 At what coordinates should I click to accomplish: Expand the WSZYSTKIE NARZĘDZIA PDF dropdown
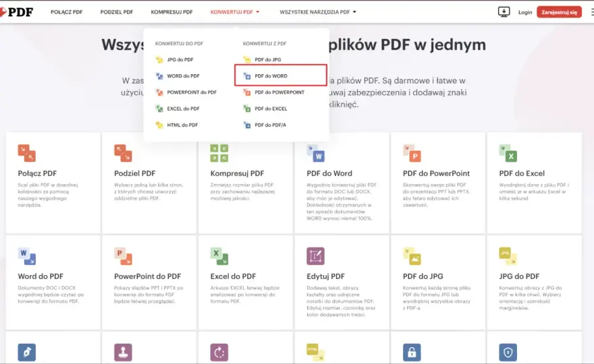point(318,12)
